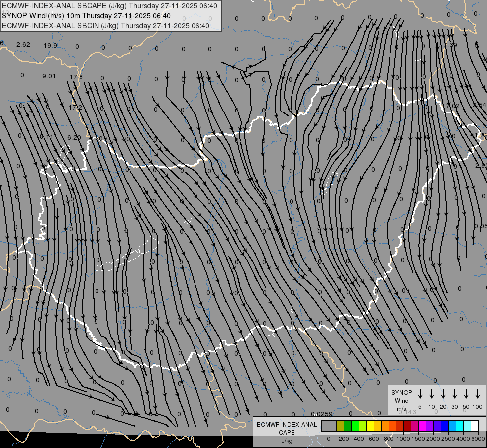Choose the pure blue swatch before the 2500 tick
The image size is (487, 448).
[x=444, y=426]
